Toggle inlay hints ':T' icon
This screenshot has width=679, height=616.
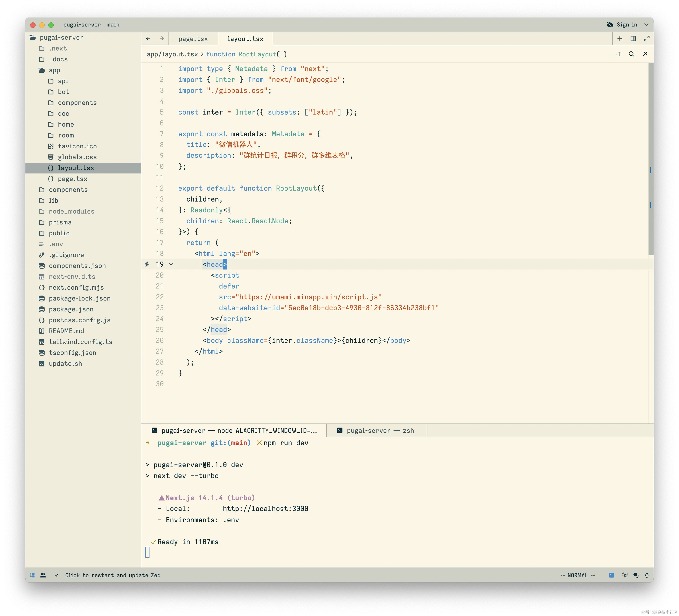point(618,54)
